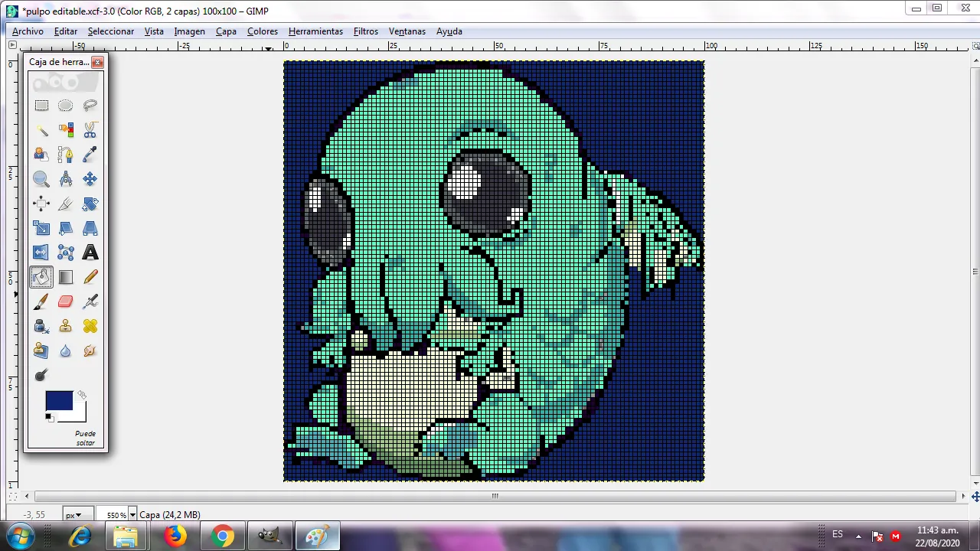Image resolution: width=980 pixels, height=551 pixels.
Task: Select the Move tool
Action: pos(90,179)
